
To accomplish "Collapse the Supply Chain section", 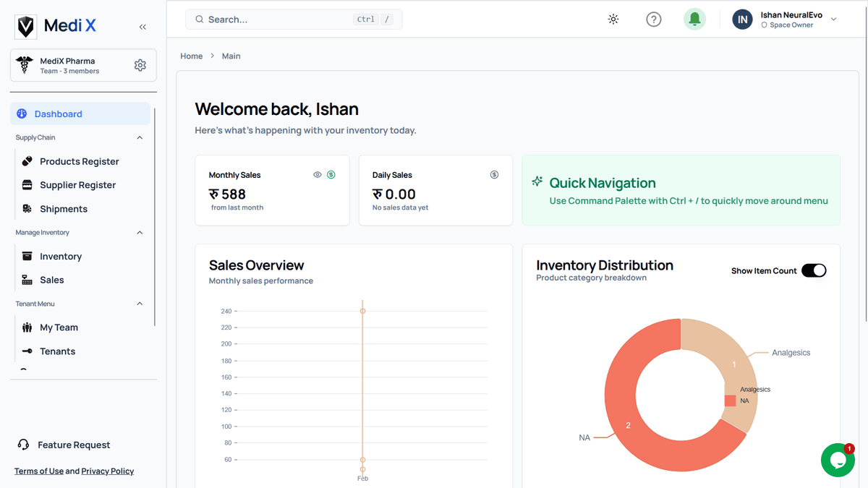I will (140, 137).
